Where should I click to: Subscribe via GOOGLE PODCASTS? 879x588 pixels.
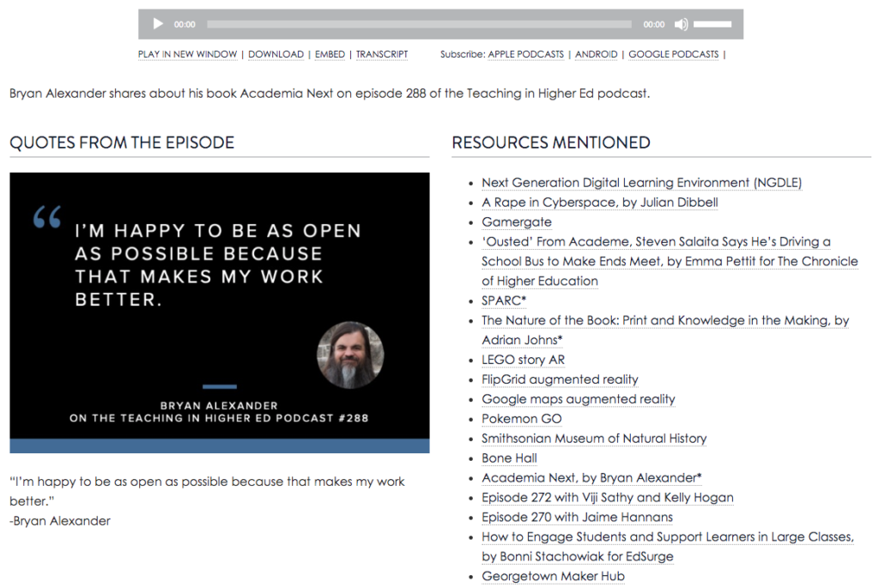click(673, 54)
